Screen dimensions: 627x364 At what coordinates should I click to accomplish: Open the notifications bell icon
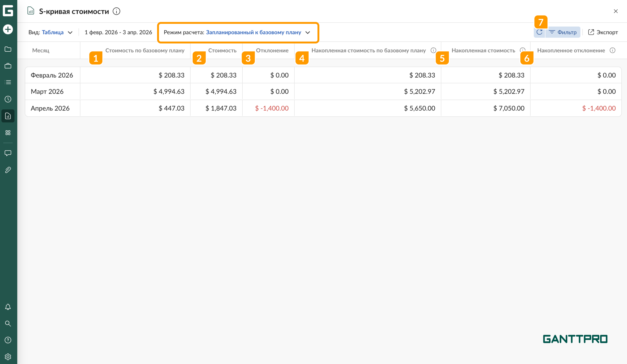click(8, 307)
